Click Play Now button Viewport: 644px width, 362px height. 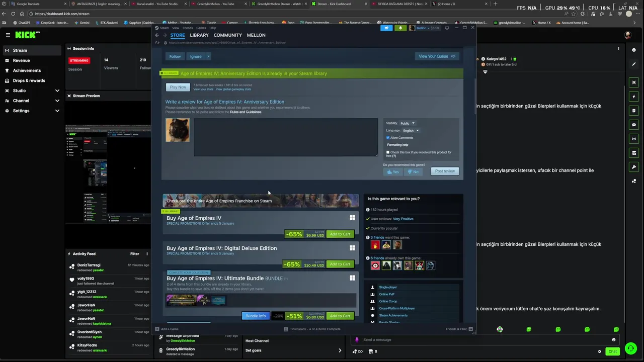(x=178, y=87)
